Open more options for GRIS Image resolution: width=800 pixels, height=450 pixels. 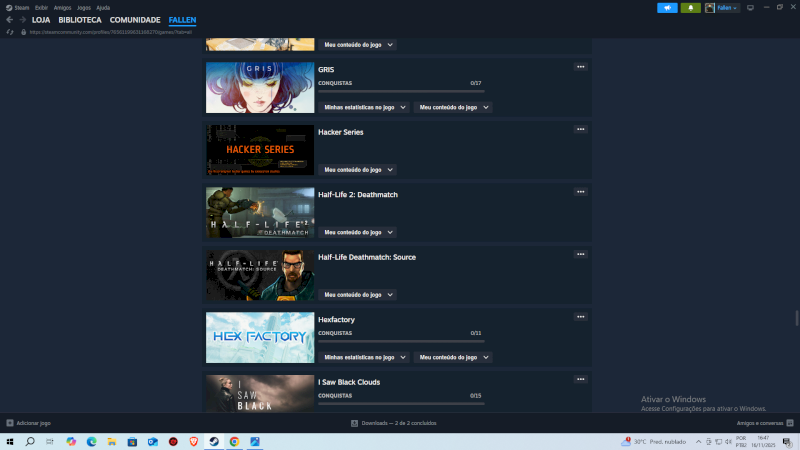pyautogui.click(x=581, y=67)
